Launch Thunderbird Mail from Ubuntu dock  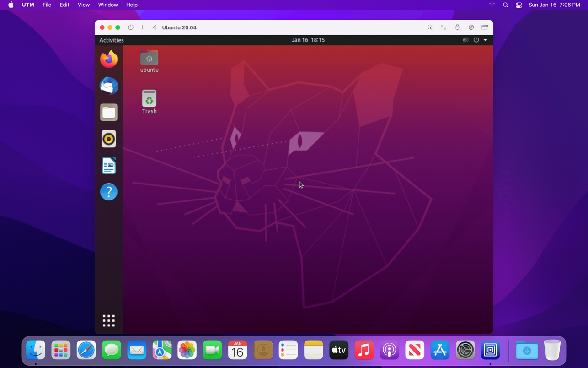[x=109, y=86]
